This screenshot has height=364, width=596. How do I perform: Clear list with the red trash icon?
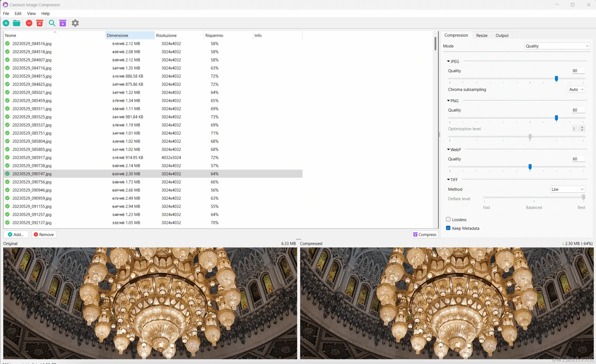pyautogui.click(x=40, y=23)
